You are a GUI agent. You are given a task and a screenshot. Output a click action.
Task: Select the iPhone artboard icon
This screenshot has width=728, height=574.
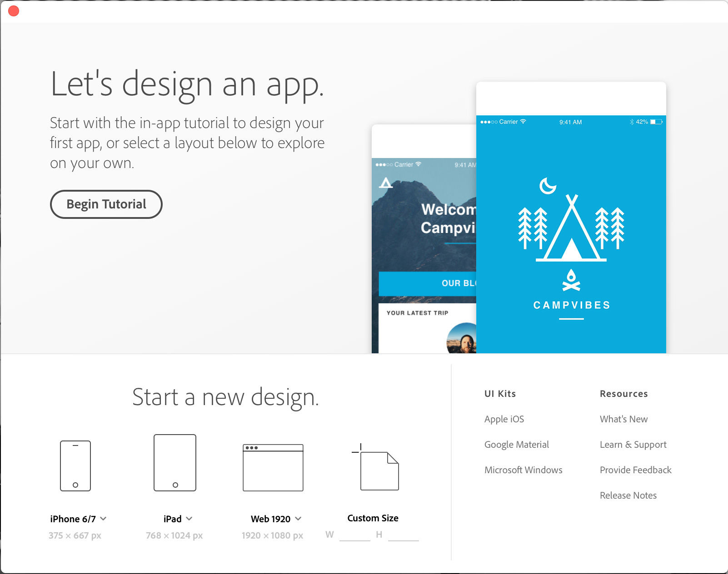75,466
